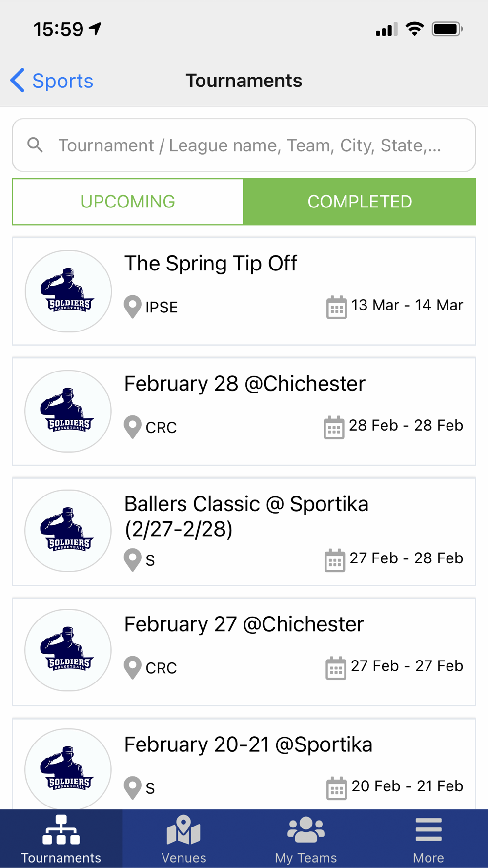Open the More hamburger menu icon
Viewport: 488px width, 868px height.
(x=428, y=829)
